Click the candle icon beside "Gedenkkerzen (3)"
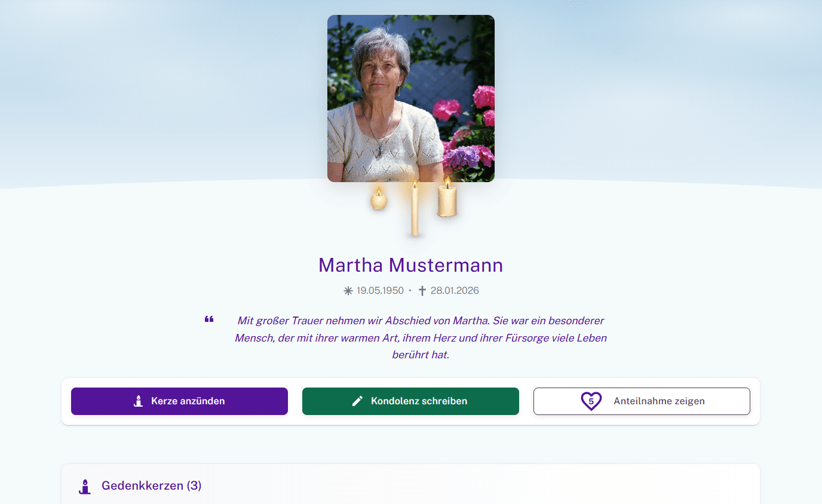The width and height of the screenshot is (822, 504). (85, 485)
